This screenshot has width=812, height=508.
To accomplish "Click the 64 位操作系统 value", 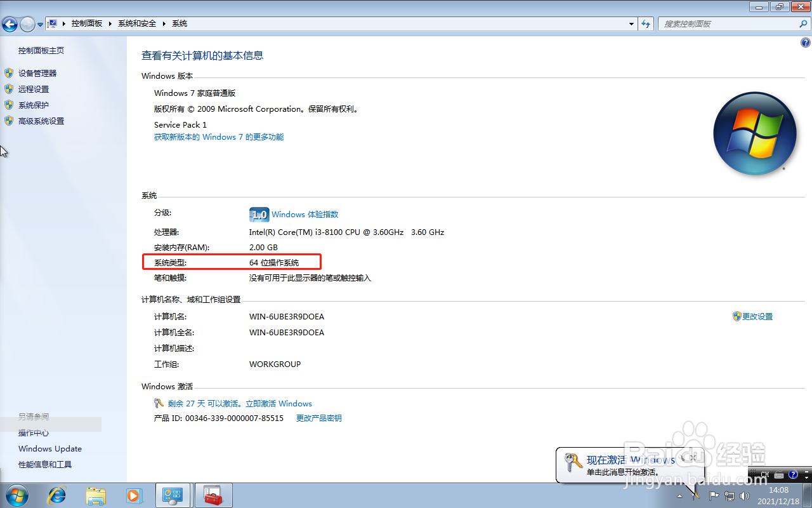I will click(274, 262).
